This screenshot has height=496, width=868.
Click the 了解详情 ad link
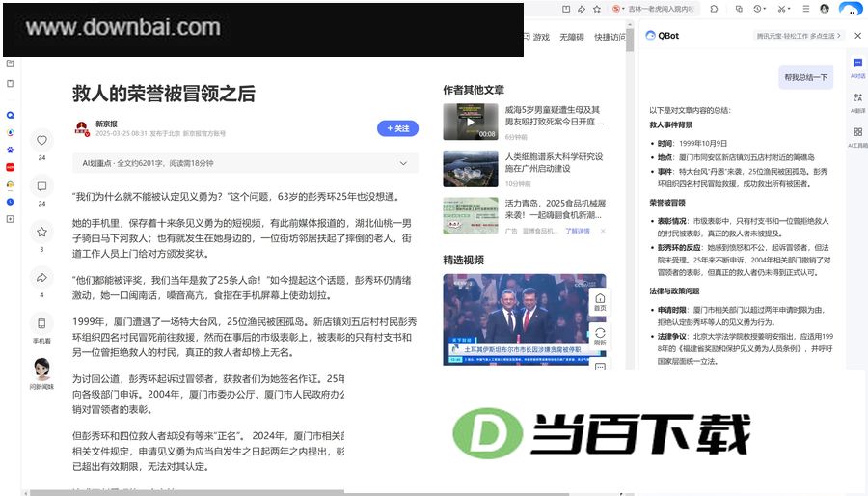578,231
